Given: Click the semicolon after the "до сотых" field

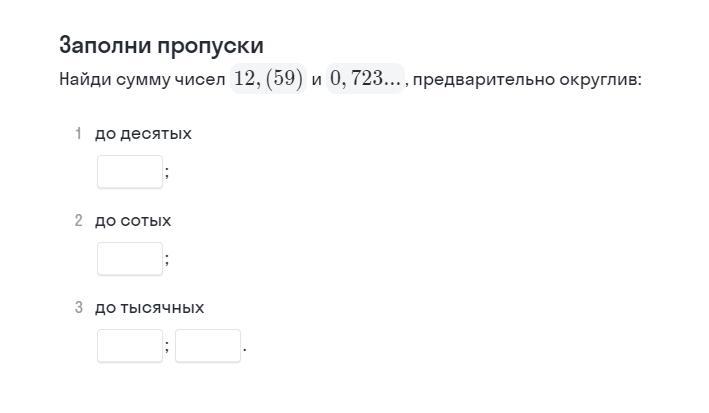Looking at the screenshot, I should (x=167, y=259).
